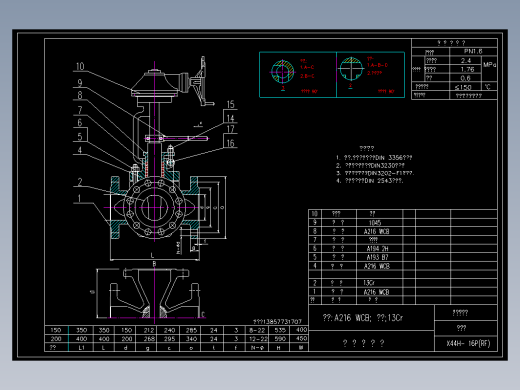Viewport: 520px width, 390px height.
Task: Select callout number 16 right of the valve
Action: (x=230, y=143)
